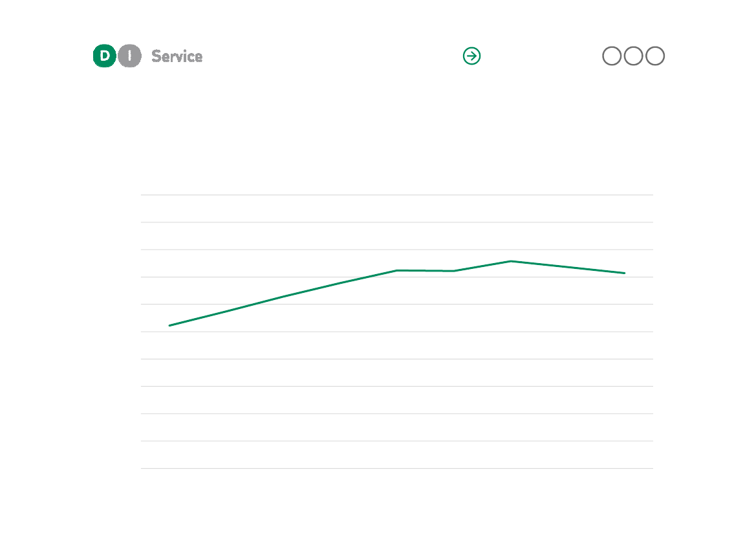Click the gridline just above the chart baseline
Viewport: 756px width, 534px height.
[397, 440]
